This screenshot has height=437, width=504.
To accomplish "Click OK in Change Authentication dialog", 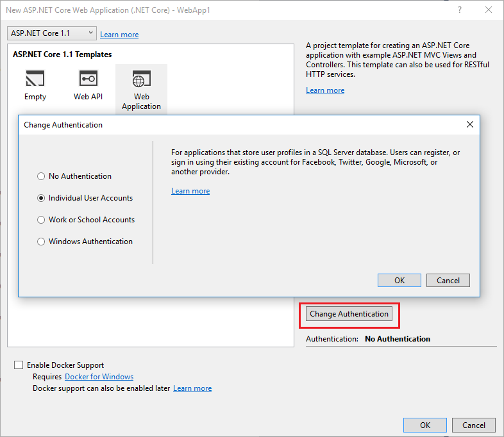I will click(x=399, y=280).
